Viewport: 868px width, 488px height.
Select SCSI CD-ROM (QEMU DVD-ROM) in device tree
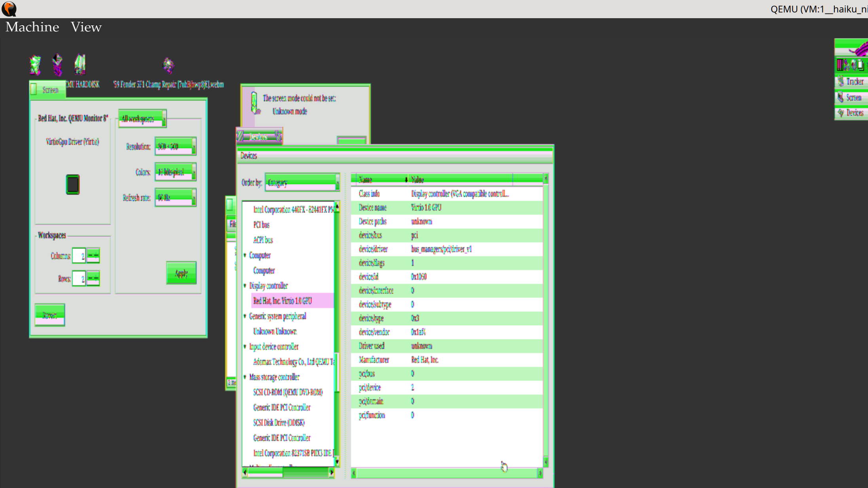[288, 392]
